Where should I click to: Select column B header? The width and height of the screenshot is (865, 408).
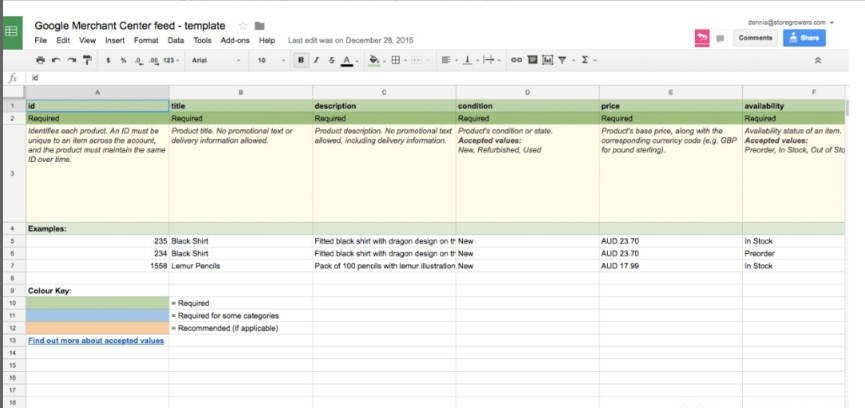[x=241, y=92]
